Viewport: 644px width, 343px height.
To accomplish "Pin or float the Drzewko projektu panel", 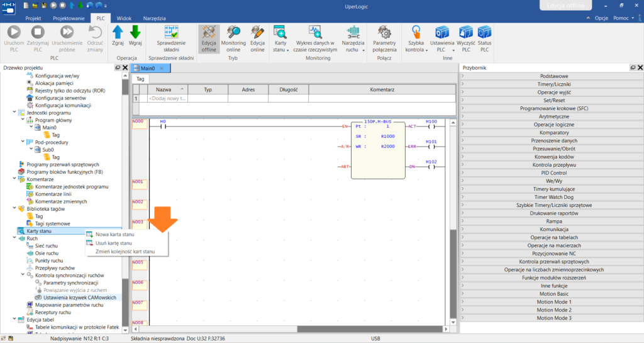I will point(118,68).
